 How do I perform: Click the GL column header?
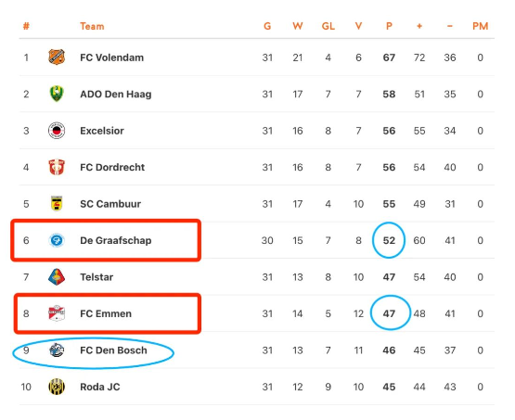tap(328, 26)
